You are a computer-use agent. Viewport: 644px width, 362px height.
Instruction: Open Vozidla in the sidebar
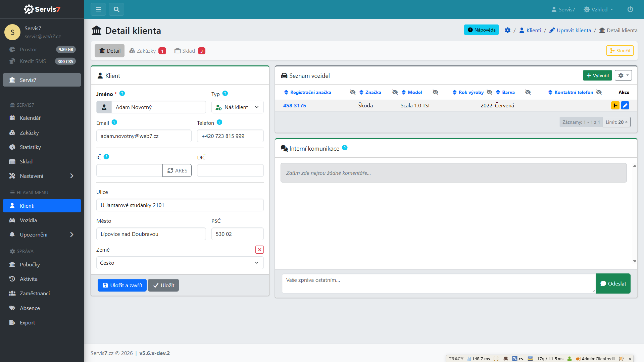[x=42, y=220]
